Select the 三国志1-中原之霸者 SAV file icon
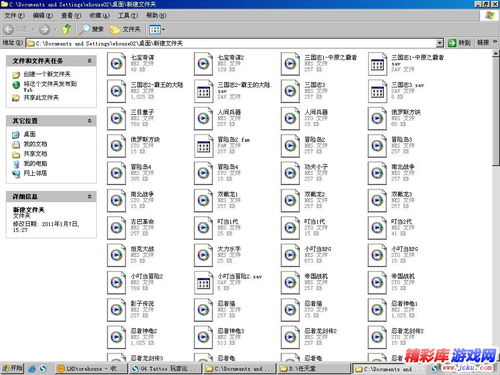This screenshot has width=500, height=375. [x=377, y=63]
